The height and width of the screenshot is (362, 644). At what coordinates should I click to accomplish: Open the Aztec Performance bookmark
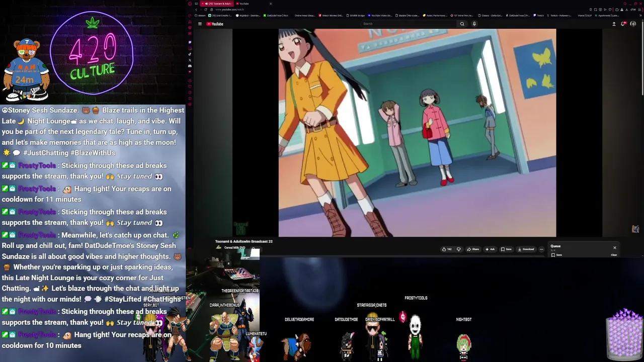click(435, 16)
